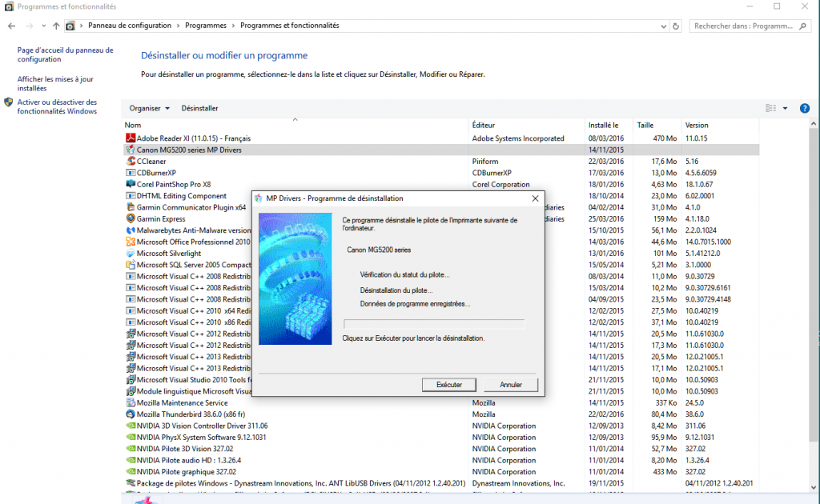Click the view layout icon in toolbar

pos(771,108)
